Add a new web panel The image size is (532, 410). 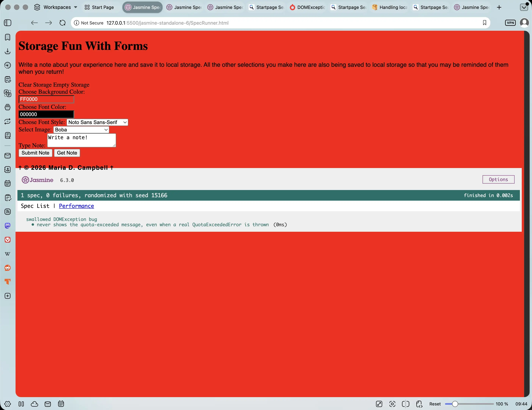click(8, 296)
